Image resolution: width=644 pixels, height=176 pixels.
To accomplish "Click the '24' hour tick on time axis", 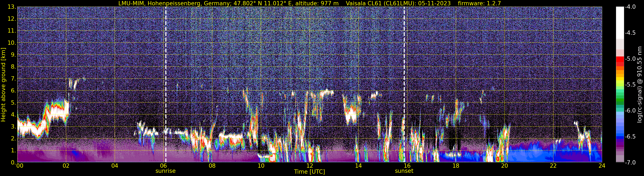I will (x=602, y=166).
